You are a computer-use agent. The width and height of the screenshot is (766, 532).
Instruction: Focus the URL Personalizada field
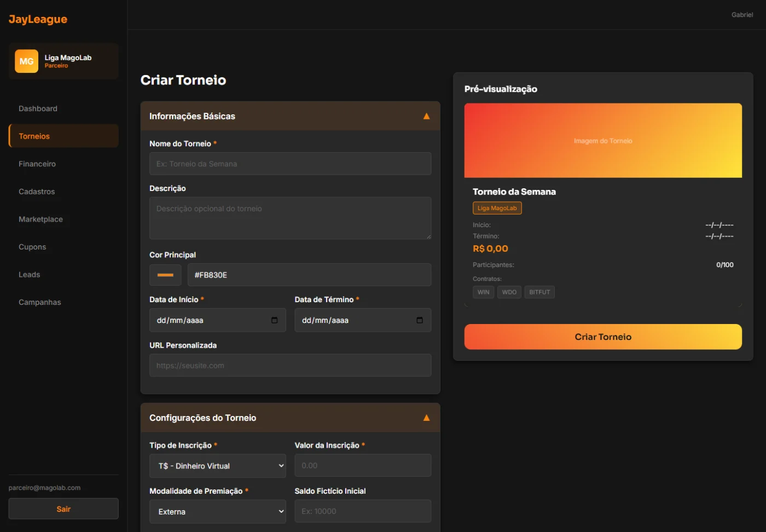point(290,365)
